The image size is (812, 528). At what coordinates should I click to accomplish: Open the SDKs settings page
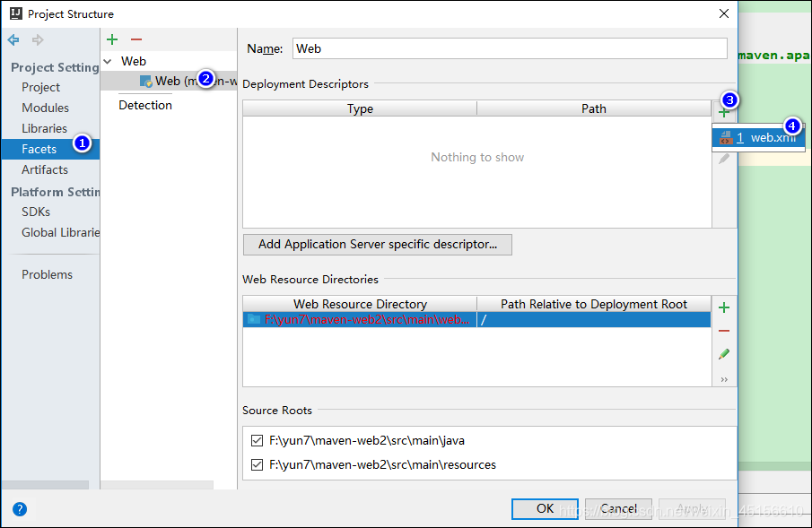(36, 212)
